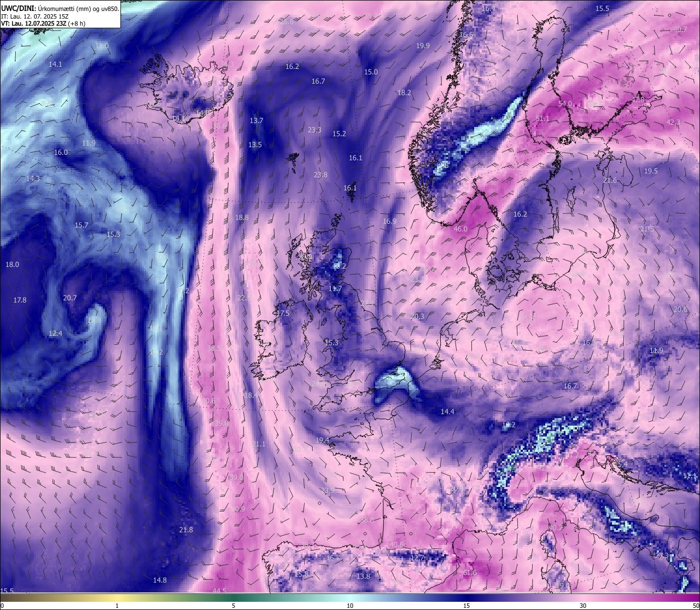Screen dimensions: 700x610
Task: Click the '44.5' value label
Action: tap(219, 591)
